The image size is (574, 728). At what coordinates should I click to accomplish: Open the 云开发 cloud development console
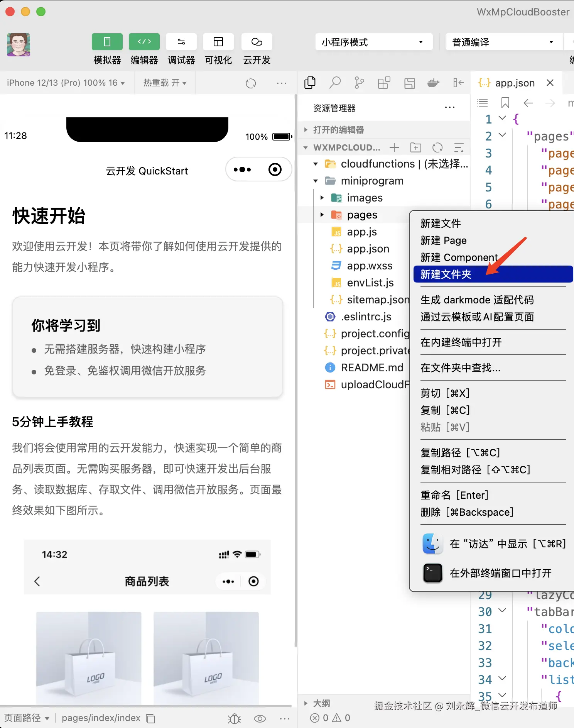point(257,42)
